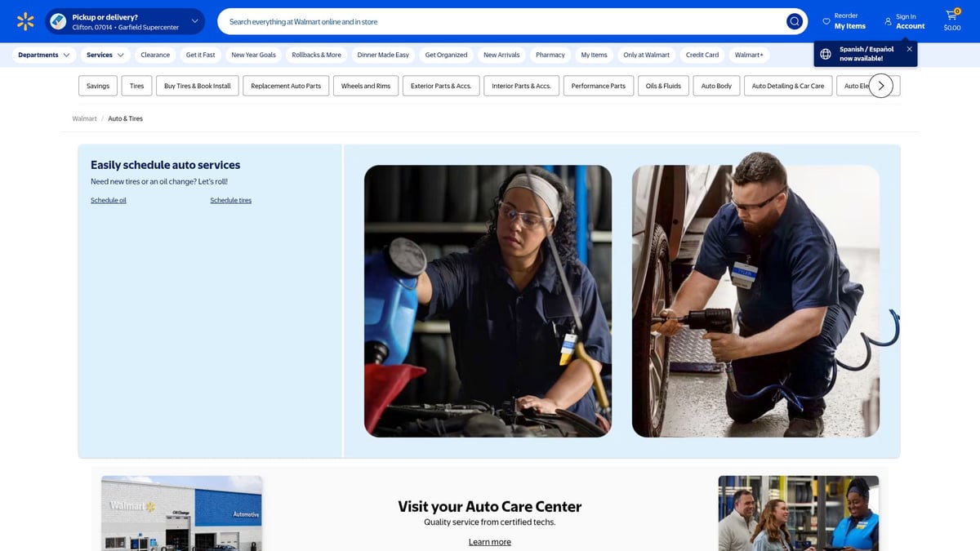
Task: Click the Buy Tires & Book Install button
Action: tap(197, 85)
